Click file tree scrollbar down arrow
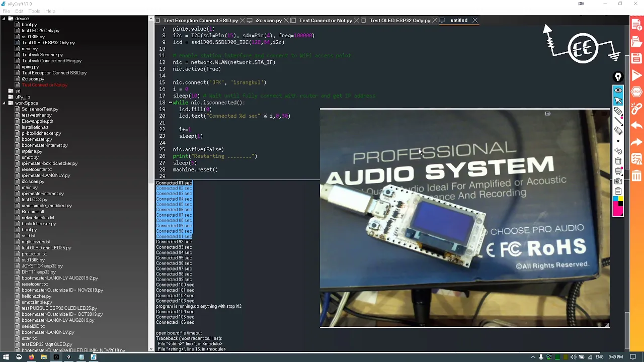This screenshot has height=362, width=644. pyautogui.click(x=150, y=348)
